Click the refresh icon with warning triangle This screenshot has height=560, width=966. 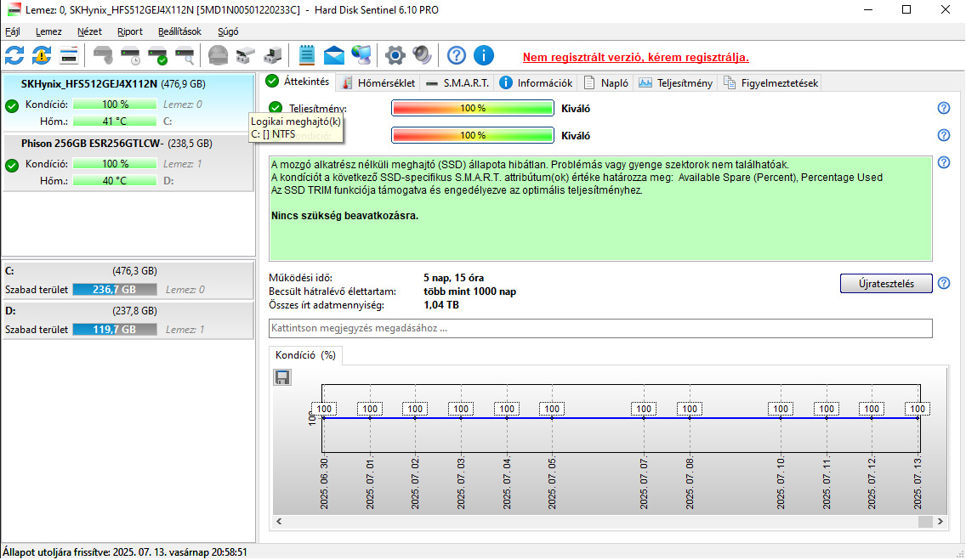(42, 56)
